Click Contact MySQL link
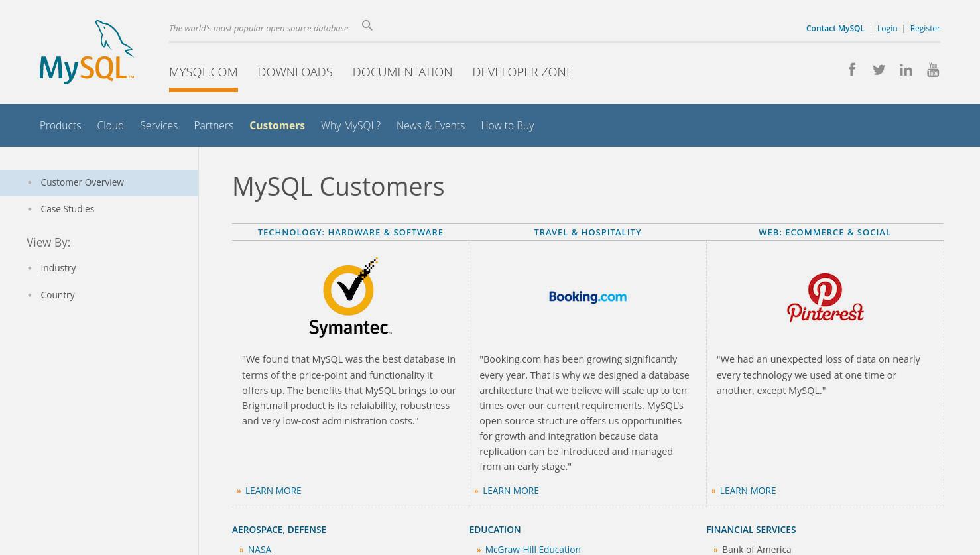This screenshot has height=555, width=980. click(x=835, y=28)
